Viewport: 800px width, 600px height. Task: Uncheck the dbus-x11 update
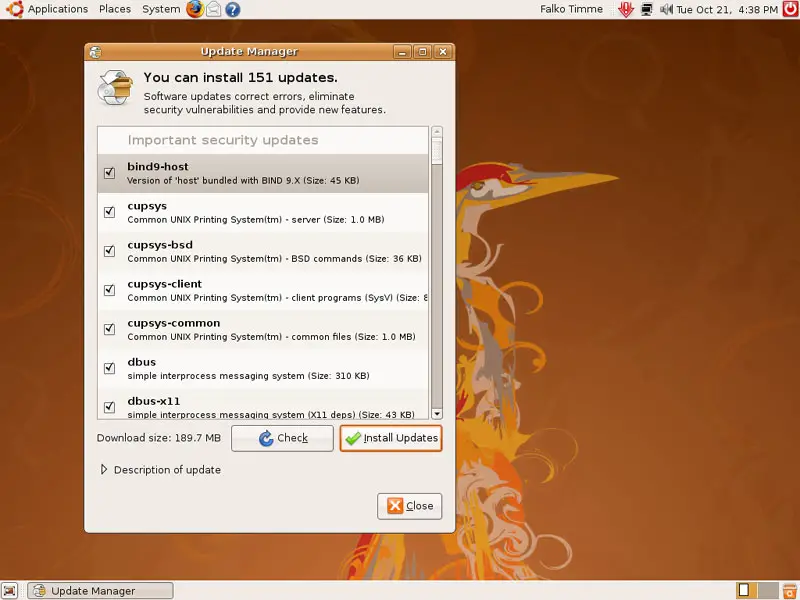tap(109, 407)
